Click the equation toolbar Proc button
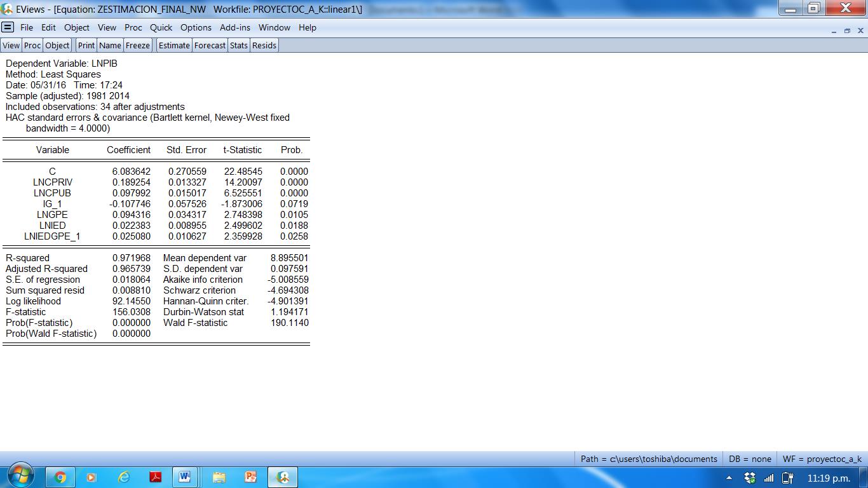The image size is (868, 488). [x=32, y=45]
